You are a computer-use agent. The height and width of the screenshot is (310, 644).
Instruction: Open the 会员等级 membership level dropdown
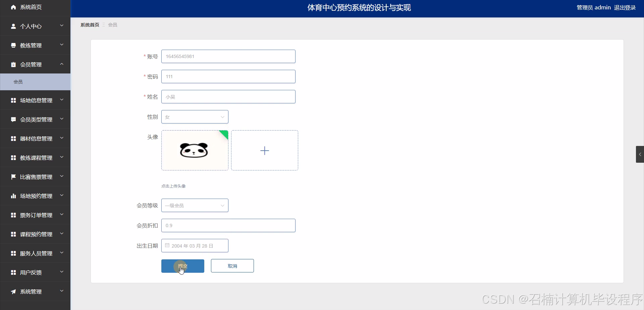195,205
